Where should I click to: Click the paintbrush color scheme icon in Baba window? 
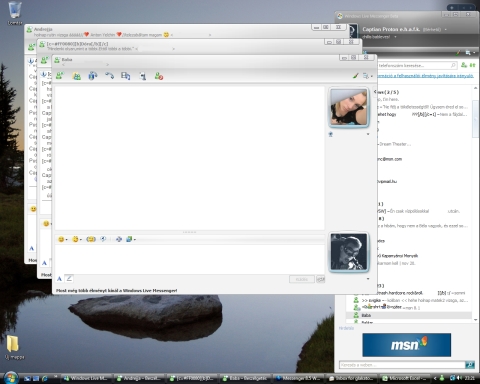(356, 76)
